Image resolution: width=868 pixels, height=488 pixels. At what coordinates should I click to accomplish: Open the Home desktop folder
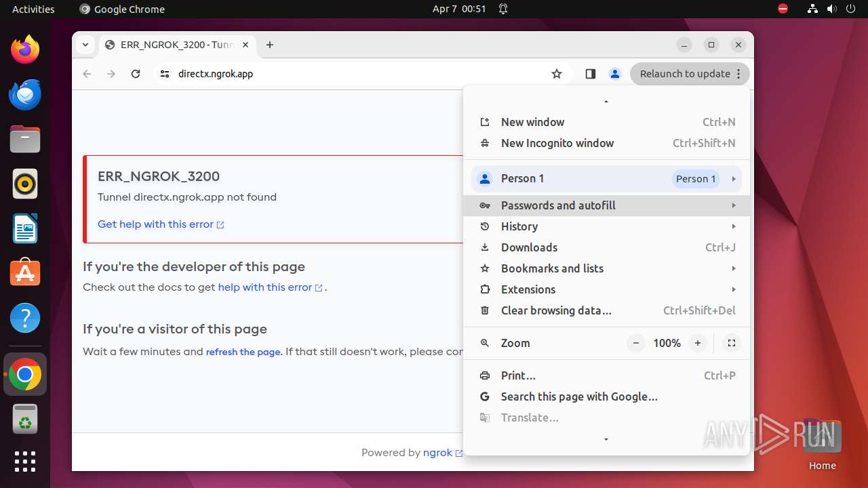[x=822, y=445]
